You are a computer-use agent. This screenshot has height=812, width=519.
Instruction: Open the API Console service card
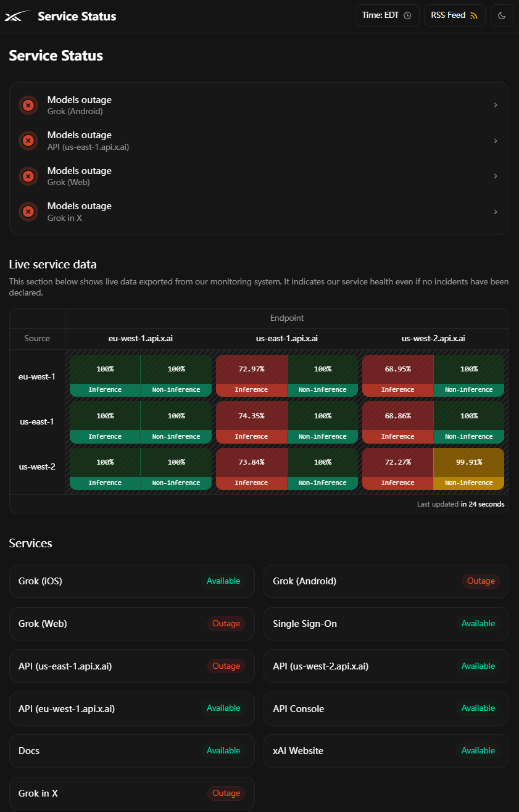[386, 708]
